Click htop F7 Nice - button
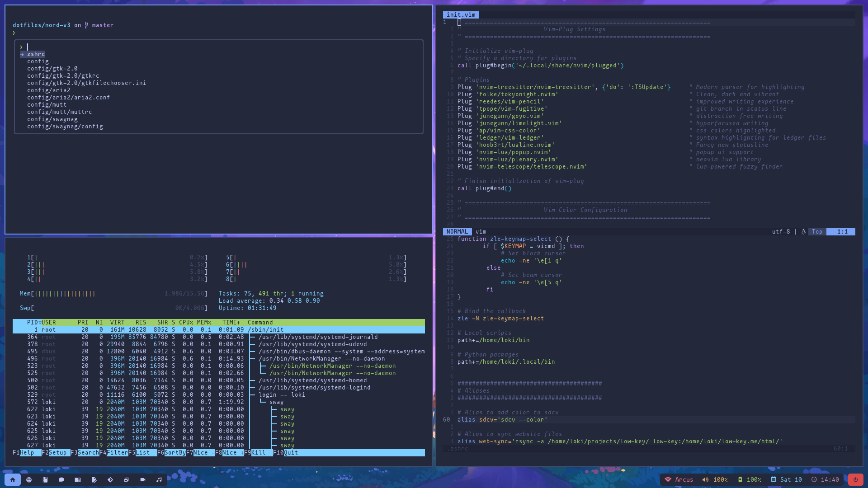Image resolution: width=868 pixels, height=488 pixels. 201,453
